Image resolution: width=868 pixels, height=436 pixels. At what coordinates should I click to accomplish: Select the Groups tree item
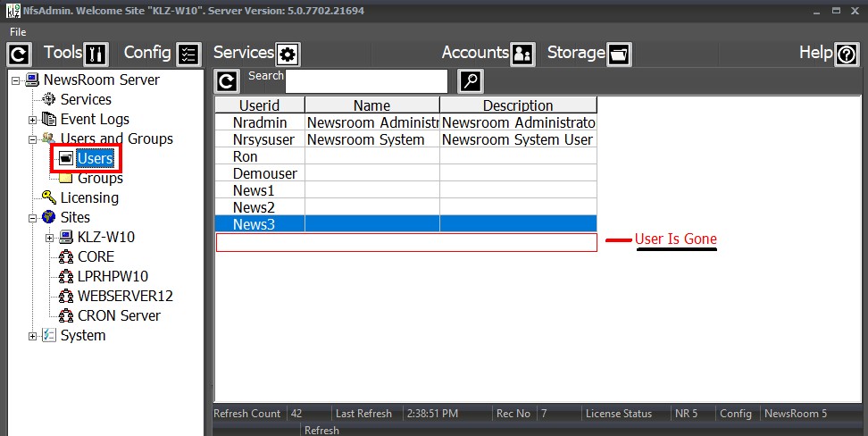pos(100,179)
